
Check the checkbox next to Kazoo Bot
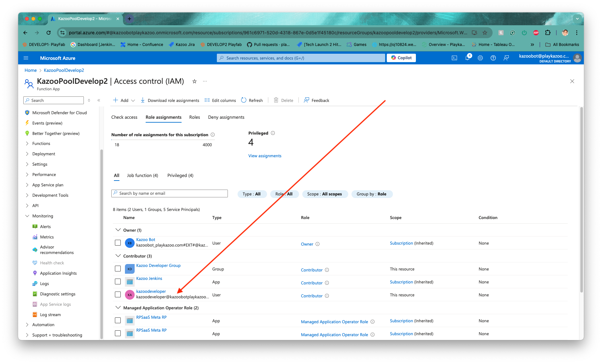click(x=118, y=242)
